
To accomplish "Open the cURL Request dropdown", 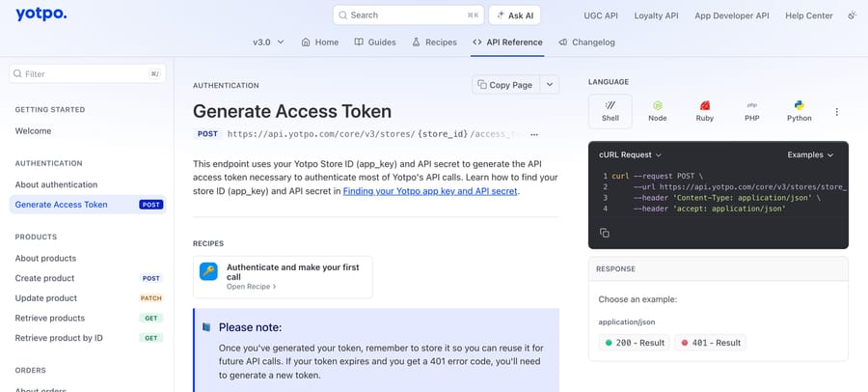I will (630, 155).
